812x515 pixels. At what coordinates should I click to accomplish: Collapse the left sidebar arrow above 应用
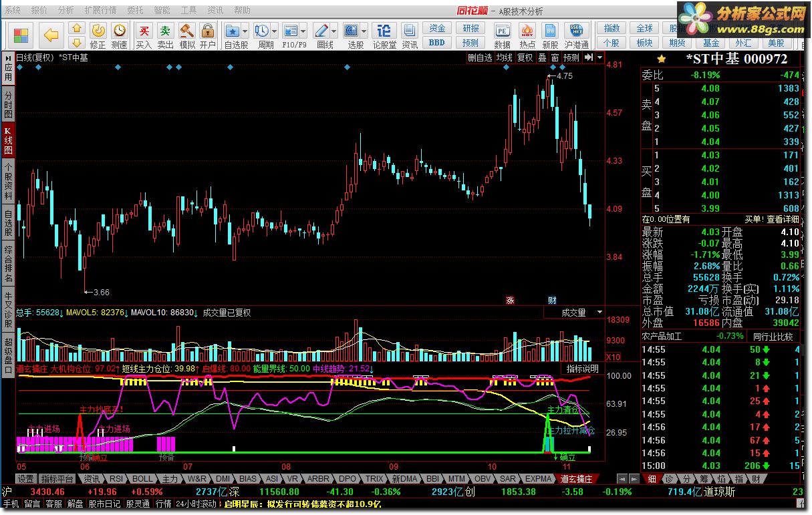(7, 57)
